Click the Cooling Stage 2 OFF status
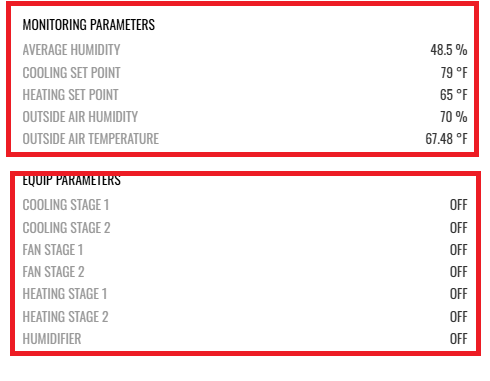This screenshot has width=490, height=381. click(459, 228)
